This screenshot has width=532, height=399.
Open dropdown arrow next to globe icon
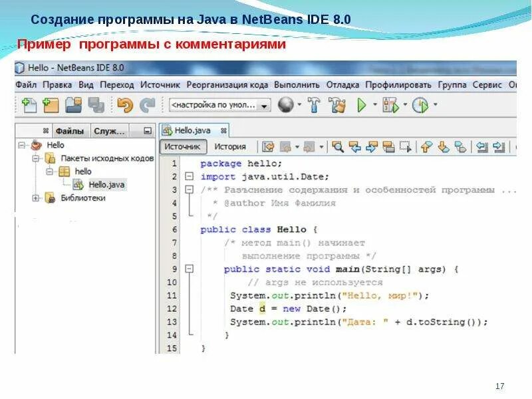tap(299, 104)
